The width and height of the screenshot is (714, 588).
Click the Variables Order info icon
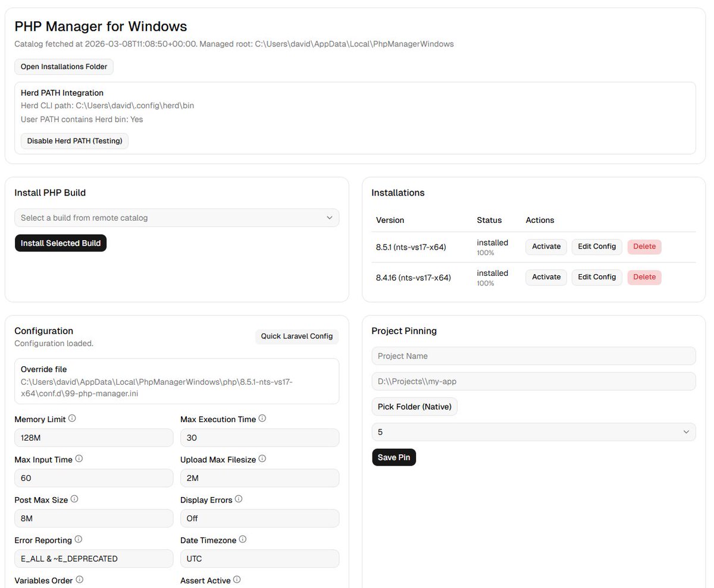[x=80, y=580]
